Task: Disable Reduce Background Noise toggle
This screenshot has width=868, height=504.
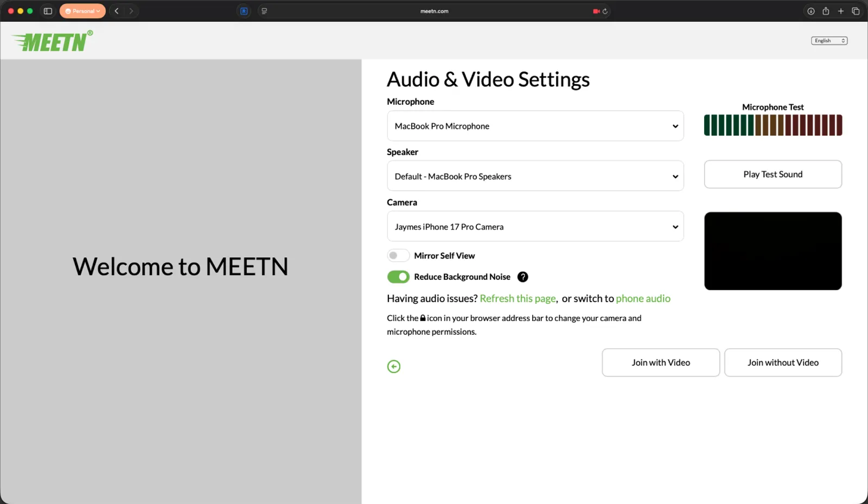Action: click(398, 277)
